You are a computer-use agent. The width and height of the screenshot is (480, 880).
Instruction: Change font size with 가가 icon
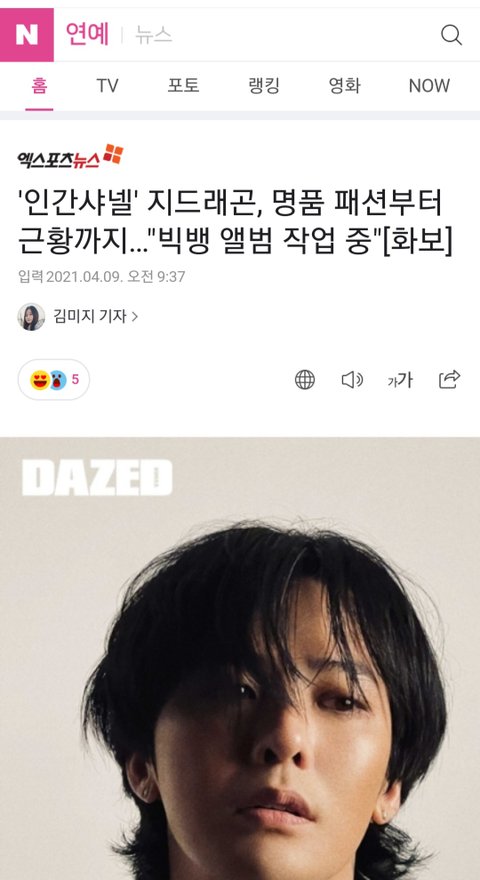coord(400,381)
